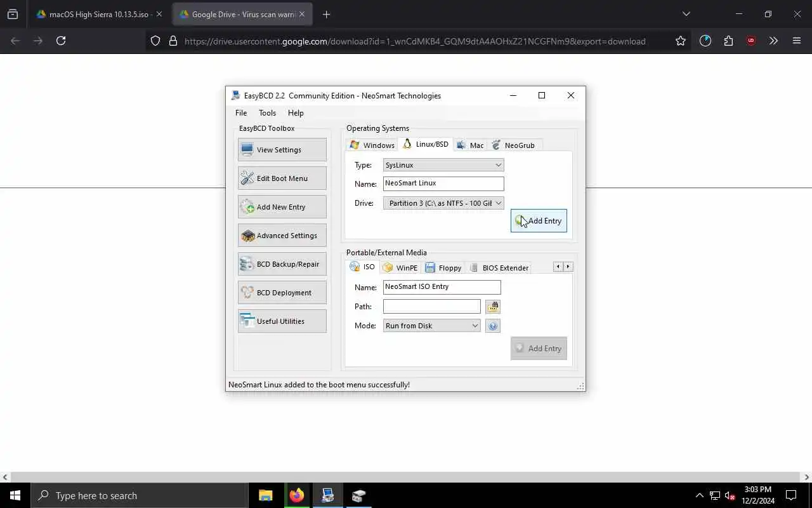Click the Firefox icon in the taskbar
This screenshot has width=812, height=508.
click(296, 496)
